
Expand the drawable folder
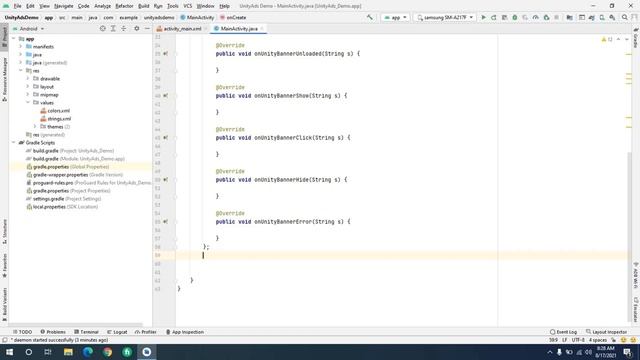[28, 78]
